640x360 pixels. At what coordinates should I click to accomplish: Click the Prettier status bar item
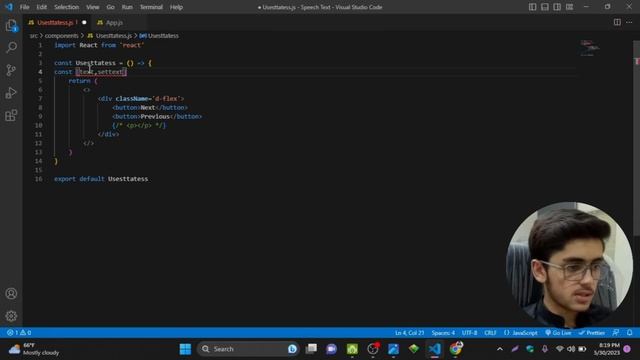(x=591, y=333)
